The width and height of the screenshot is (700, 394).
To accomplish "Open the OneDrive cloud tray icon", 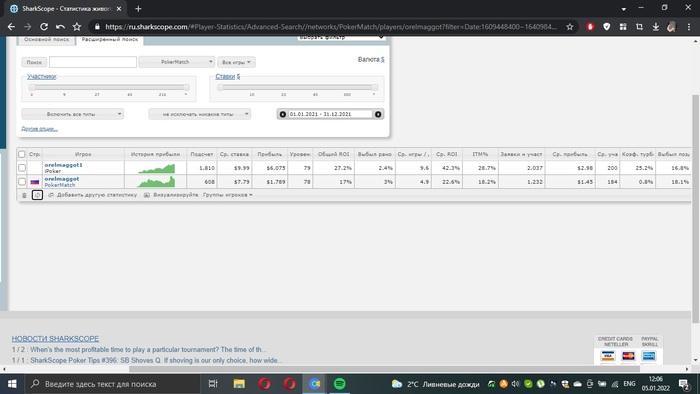I will (x=577, y=384).
